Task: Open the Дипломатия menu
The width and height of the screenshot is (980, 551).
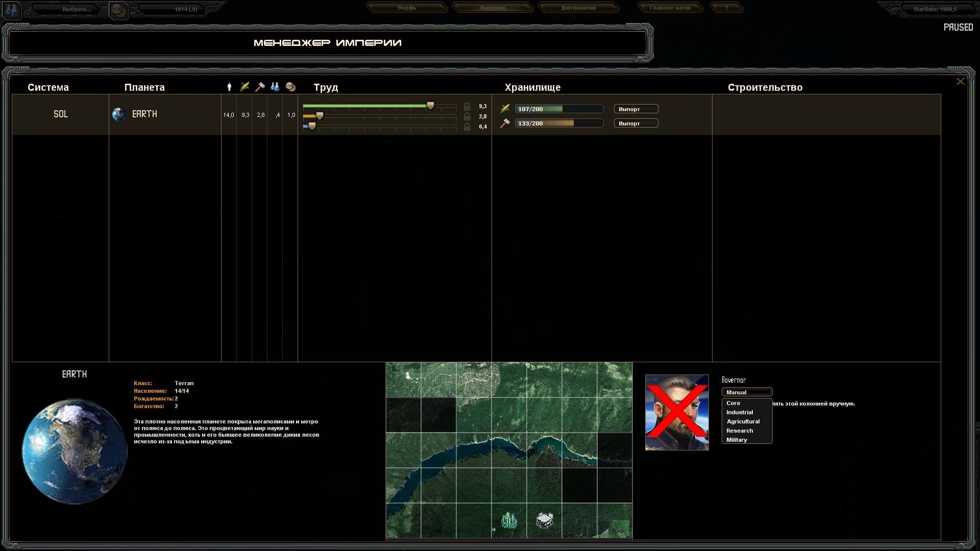Action: coord(578,8)
